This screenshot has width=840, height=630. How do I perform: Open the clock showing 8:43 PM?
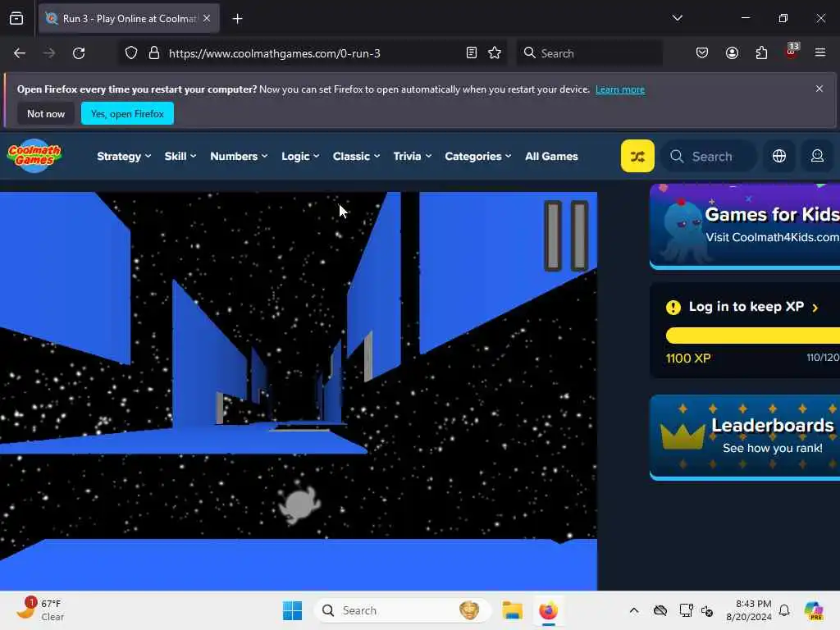point(748,610)
